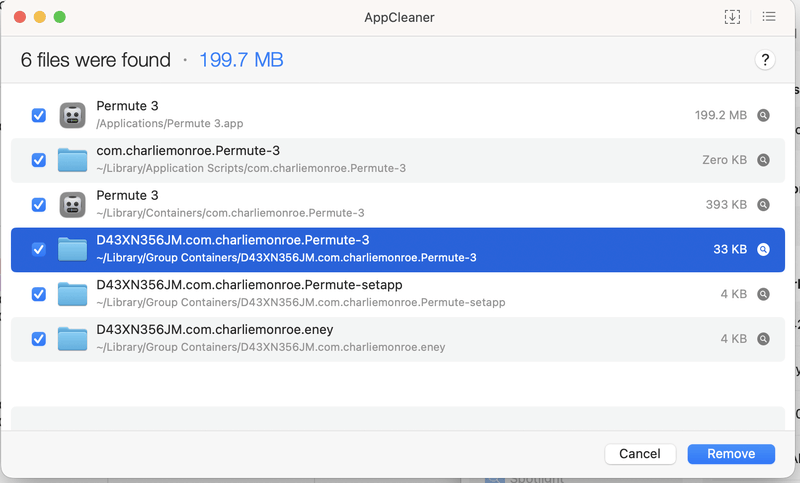The image size is (800, 483).
Task: Click the magnifier icon for the Application Scripts folder
Action: tap(763, 160)
